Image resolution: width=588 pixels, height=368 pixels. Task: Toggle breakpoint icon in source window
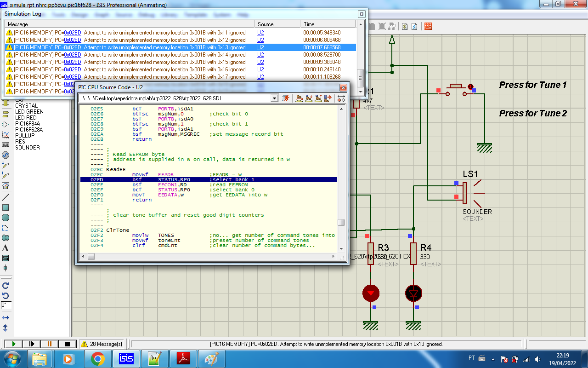click(341, 98)
